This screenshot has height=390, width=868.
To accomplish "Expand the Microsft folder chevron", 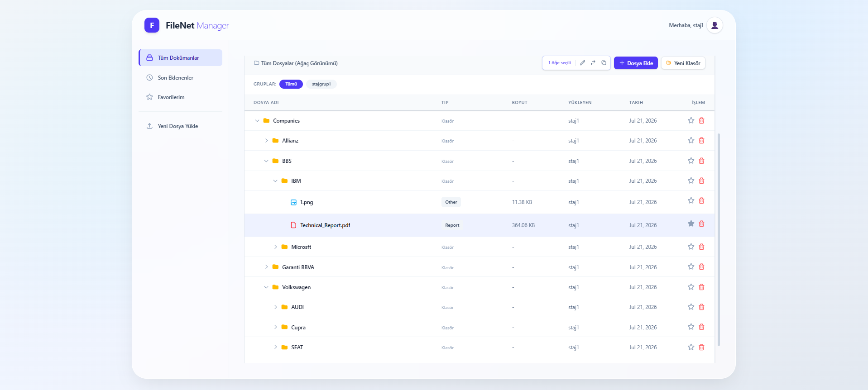I will click(275, 247).
